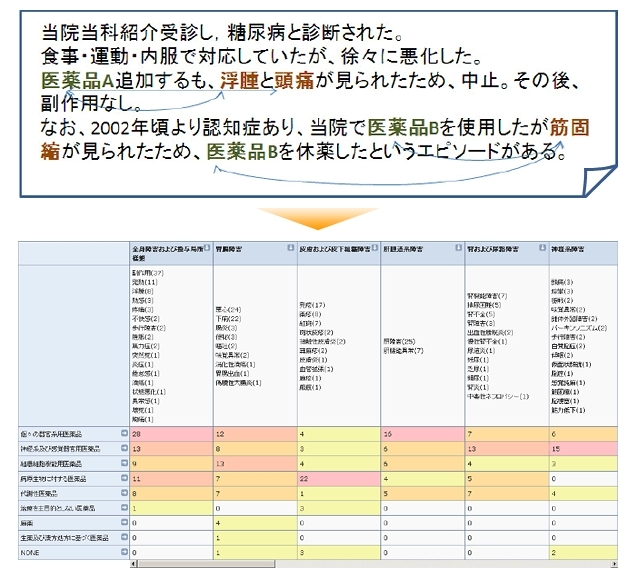Click 発熱(11) in the first column list

[x=144, y=282]
